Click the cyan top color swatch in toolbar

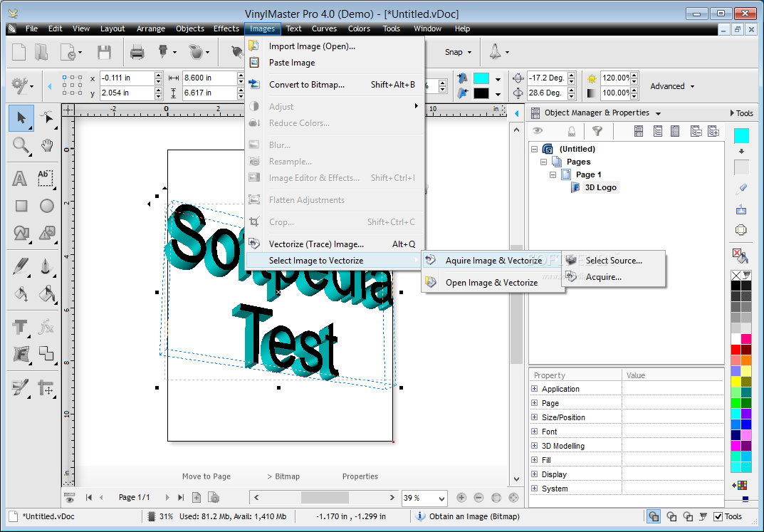click(x=481, y=78)
